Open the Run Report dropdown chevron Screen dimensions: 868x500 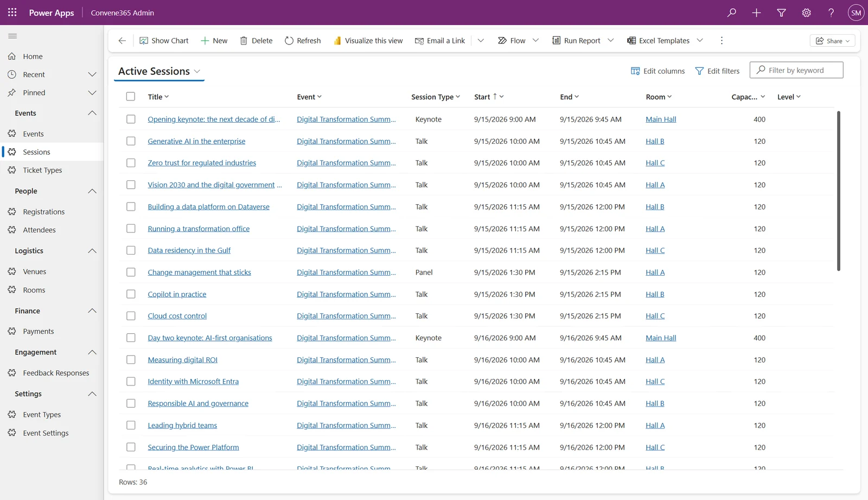pos(611,41)
